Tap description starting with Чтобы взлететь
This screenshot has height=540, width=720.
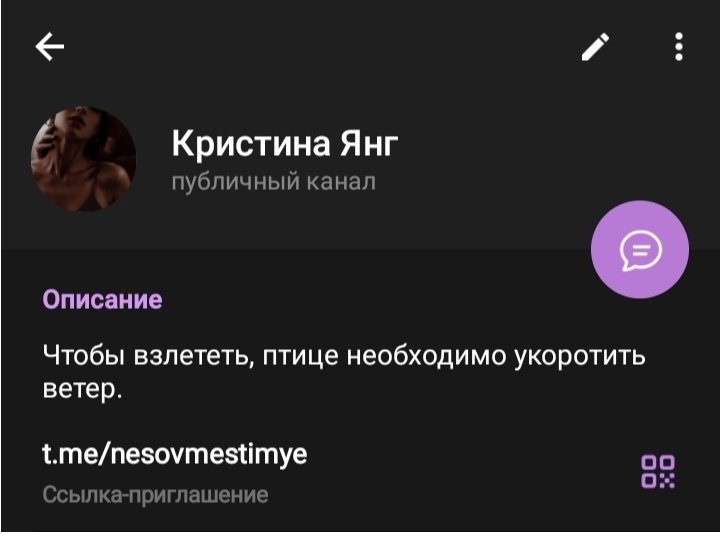(x=344, y=372)
